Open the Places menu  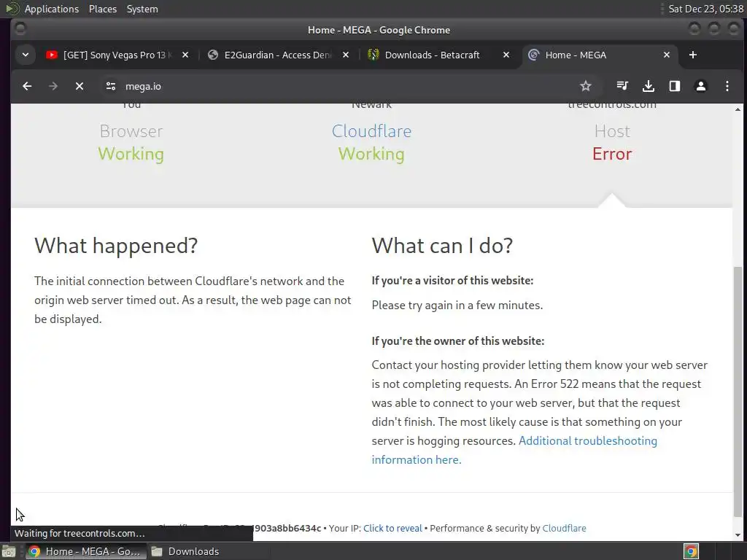point(103,9)
